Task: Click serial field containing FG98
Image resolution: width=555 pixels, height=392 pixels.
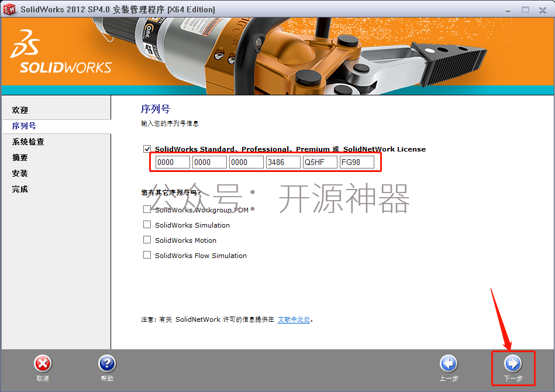Action: click(x=357, y=162)
